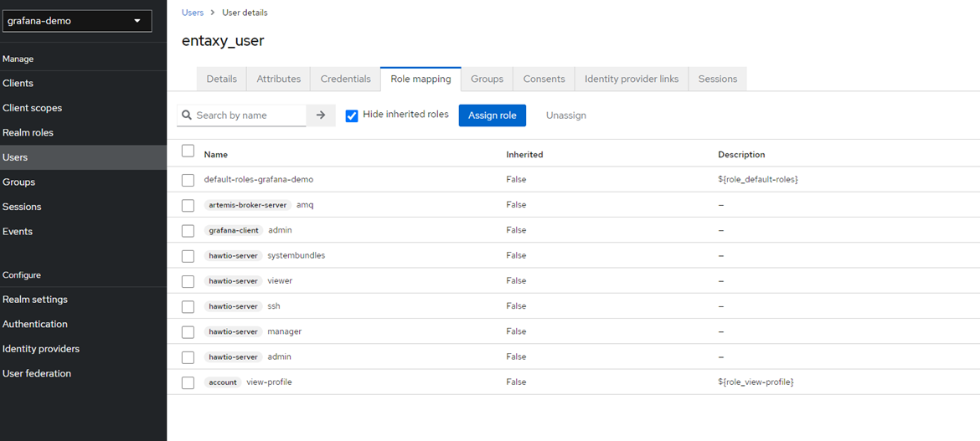Uncheck Hide inherited roles checkbox
This screenshot has height=441, width=980.
tap(352, 115)
